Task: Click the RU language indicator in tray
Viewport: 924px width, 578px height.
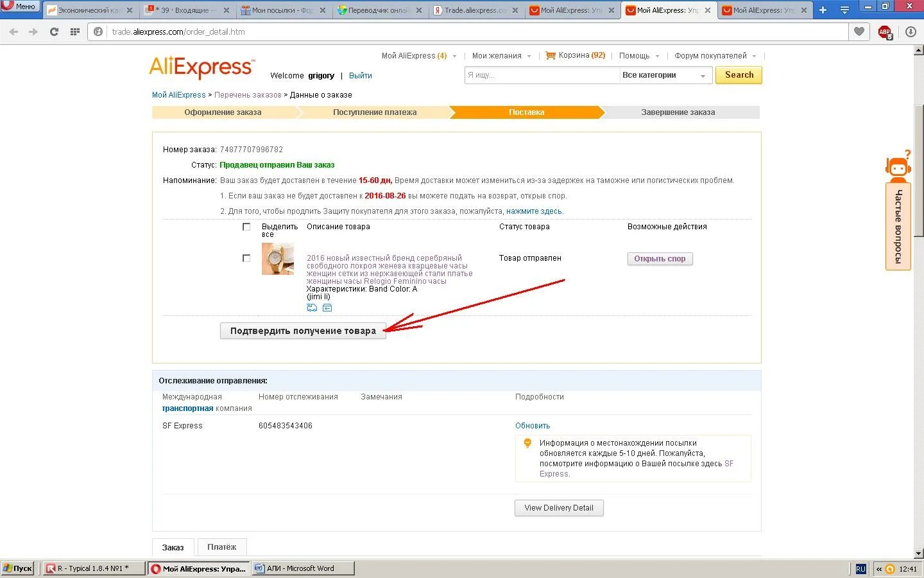Action: pyautogui.click(x=861, y=569)
